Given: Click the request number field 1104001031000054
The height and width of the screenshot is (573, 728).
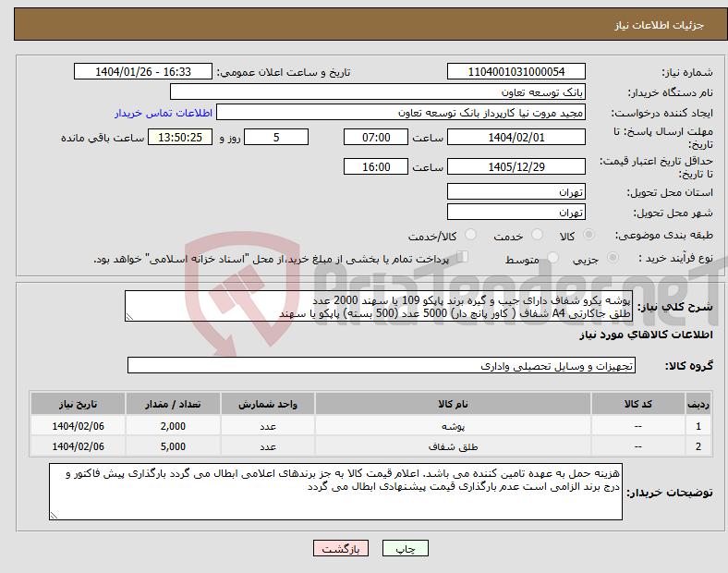Looking at the screenshot, I should [x=516, y=71].
